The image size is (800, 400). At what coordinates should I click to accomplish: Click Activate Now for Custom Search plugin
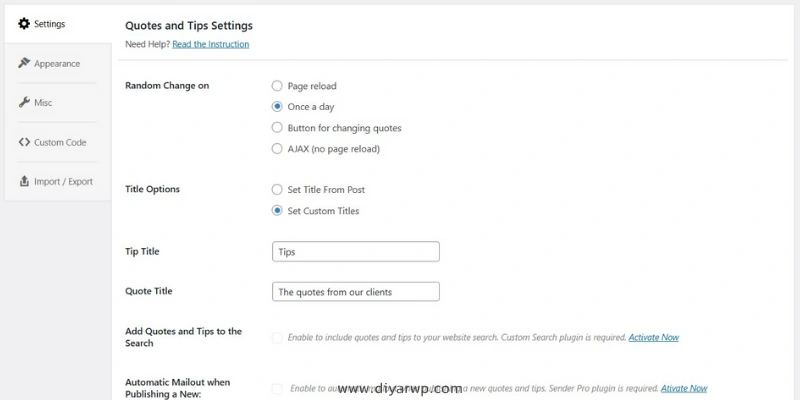click(653, 338)
